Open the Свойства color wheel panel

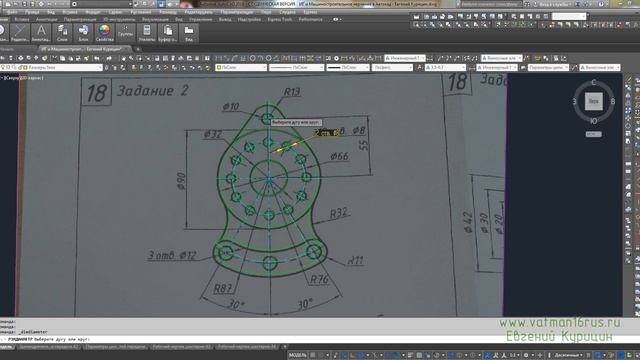coord(104,33)
